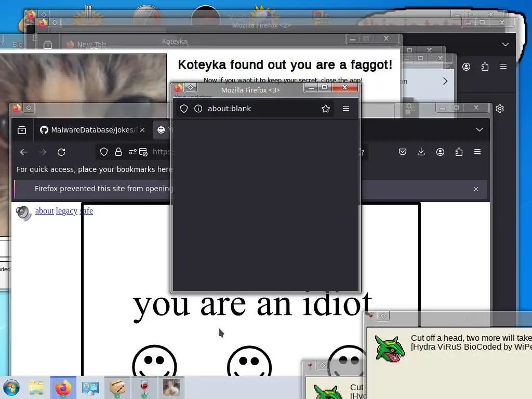The width and height of the screenshot is (532, 399).
Task: Open site information icon beside about:blank
Action: (x=198, y=109)
